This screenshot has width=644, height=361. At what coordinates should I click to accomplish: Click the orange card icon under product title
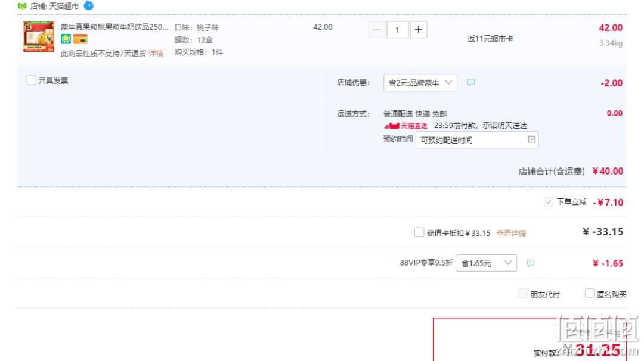coord(80,39)
